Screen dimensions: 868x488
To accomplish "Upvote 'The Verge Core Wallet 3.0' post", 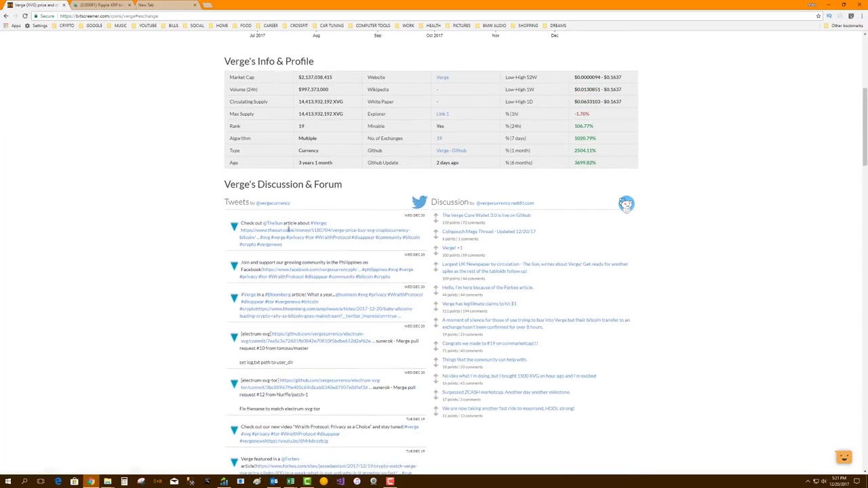I will (x=436, y=216).
